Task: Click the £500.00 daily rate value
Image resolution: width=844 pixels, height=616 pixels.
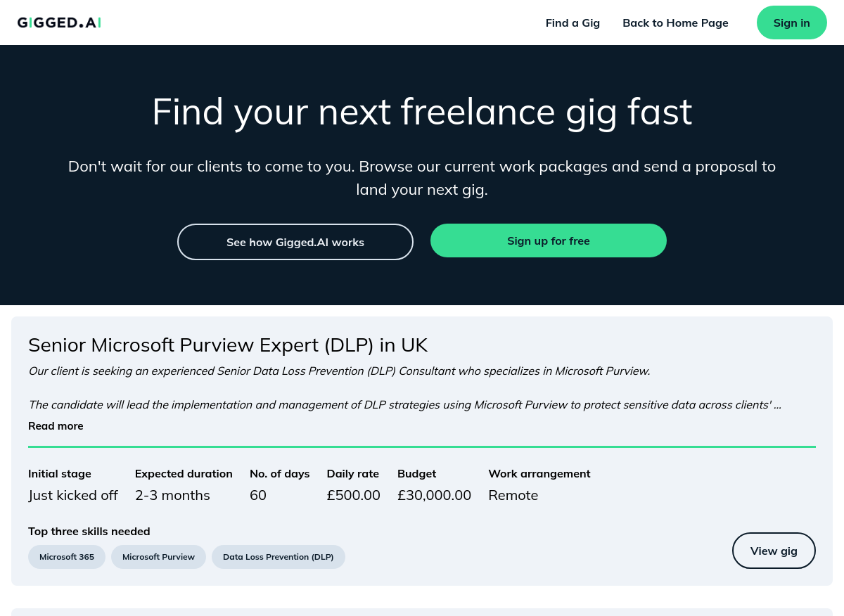Action: (354, 495)
